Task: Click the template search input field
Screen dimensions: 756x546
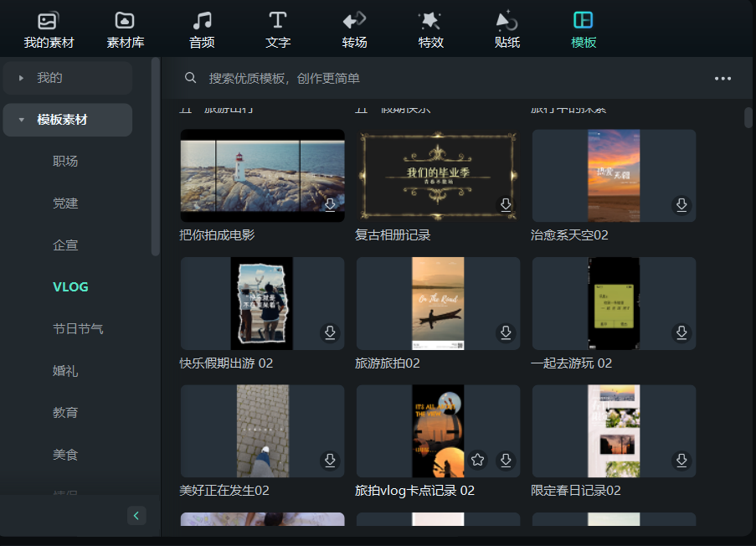Action: (335, 78)
